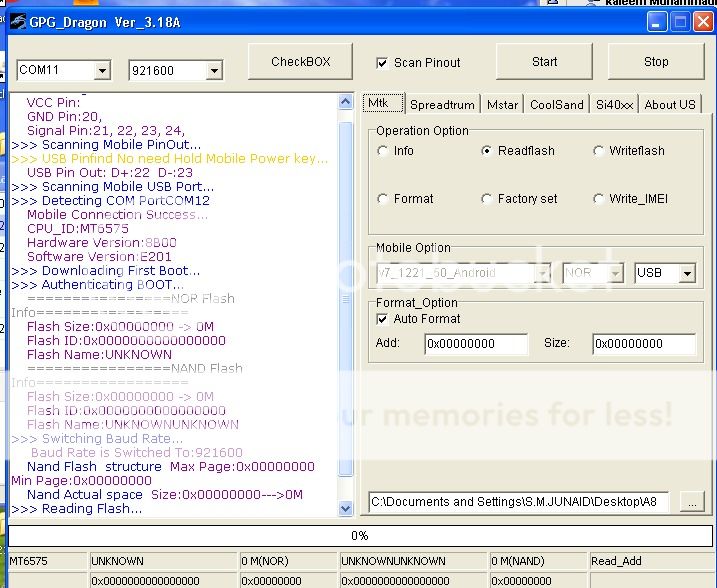
Task: Click the log vertical scrollbar thumb
Action: (x=346, y=299)
